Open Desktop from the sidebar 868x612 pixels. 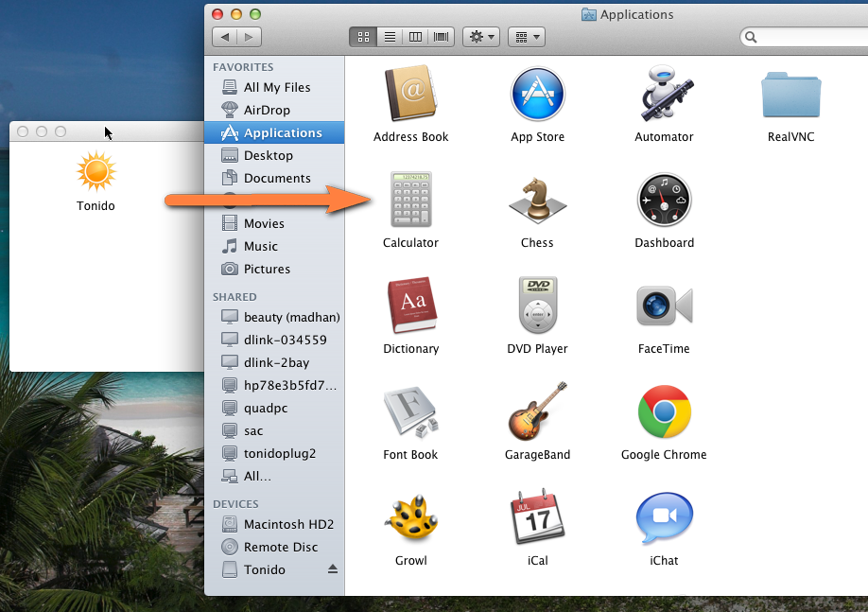click(274, 155)
